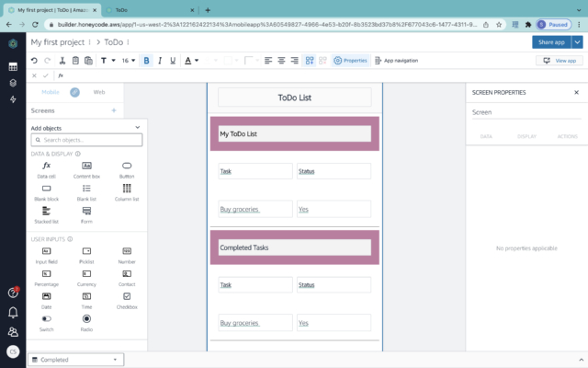Toggle Underline formatting
This screenshot has width=588, height=368.
click(x=173, y=61)
